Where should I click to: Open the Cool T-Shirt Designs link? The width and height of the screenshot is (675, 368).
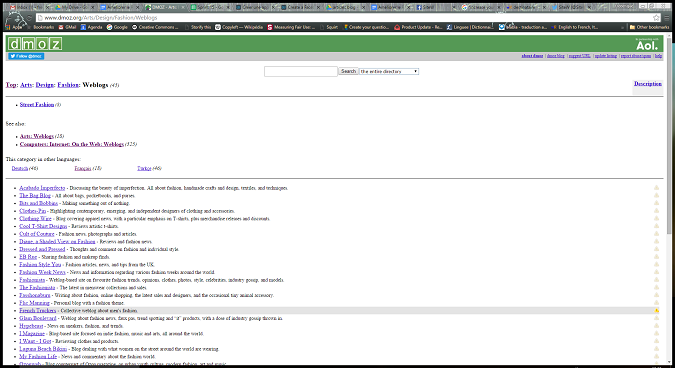tap(43, 226)
